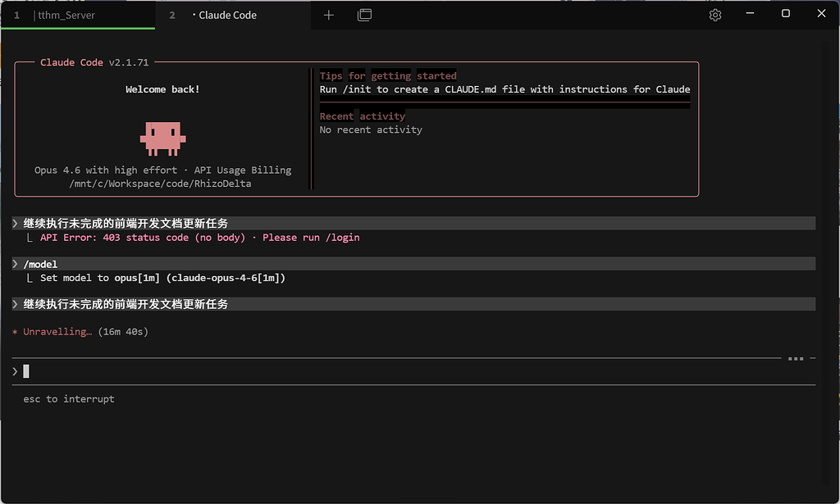Click the 'Claude Code v2.1.71' title
Viewport: 840px width, 504px height.
pos(94,62)
